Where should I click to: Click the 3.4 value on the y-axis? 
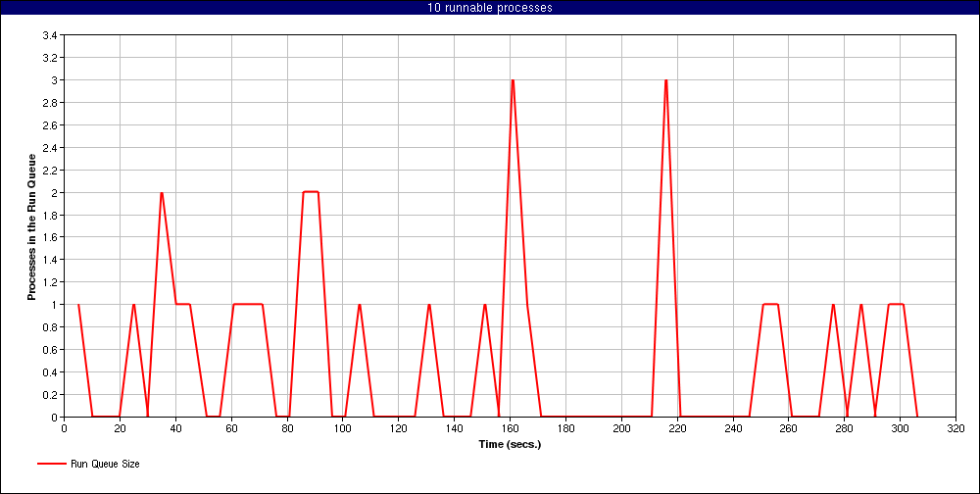tap(50, 35)
